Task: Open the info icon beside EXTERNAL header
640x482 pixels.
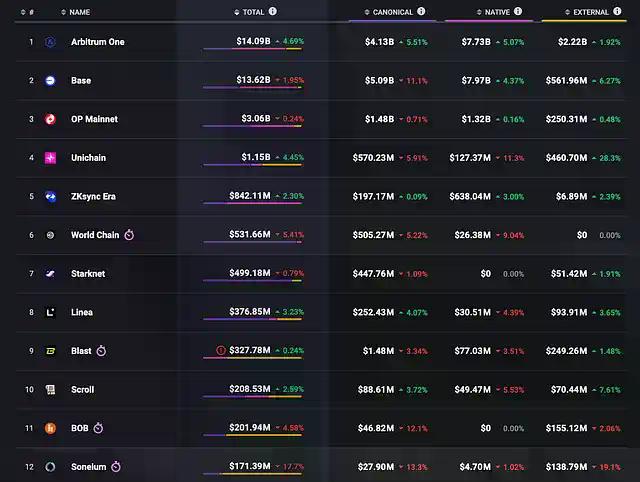Action: coord(618,11)
